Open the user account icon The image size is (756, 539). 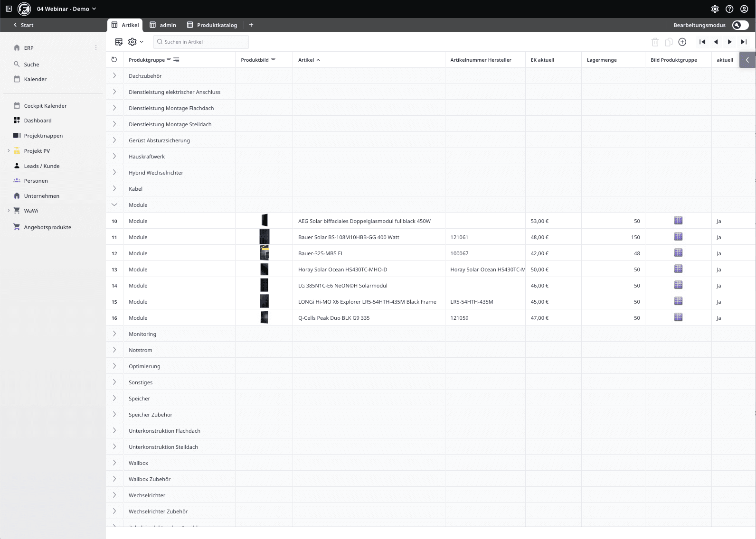tap(744, 9)
